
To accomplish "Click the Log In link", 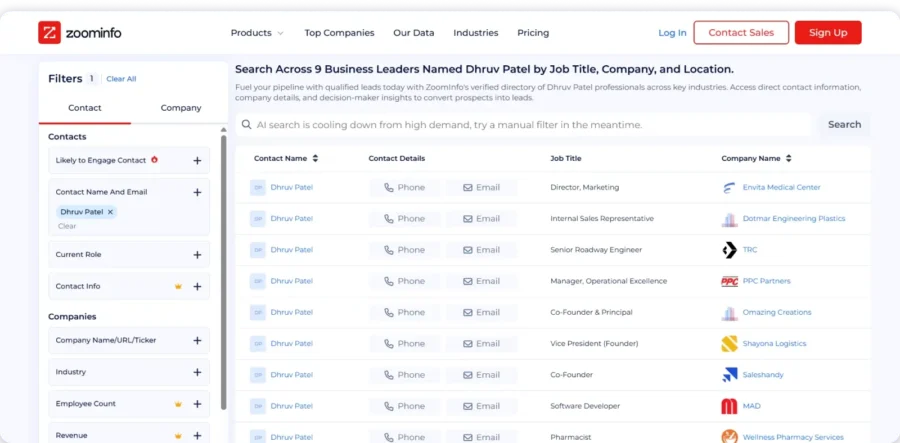I will 672,33.
